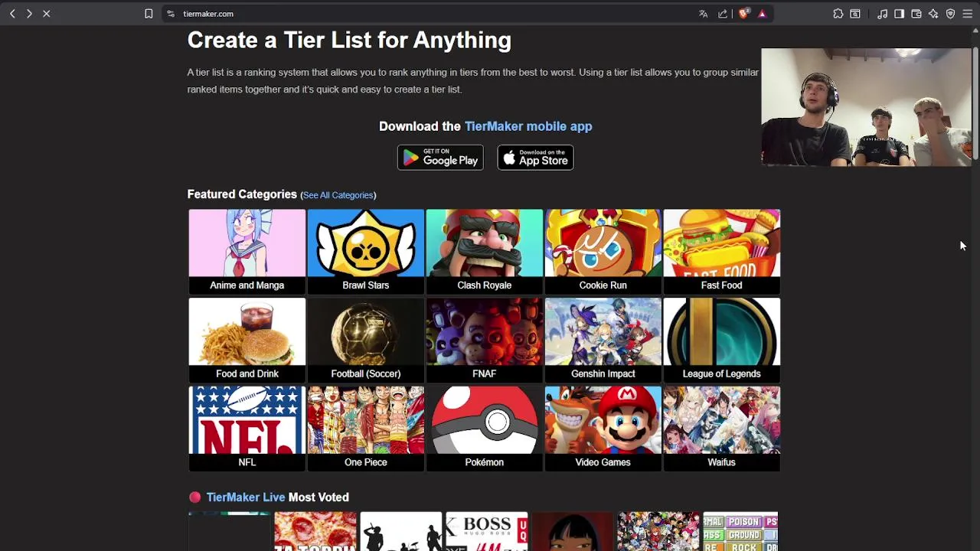Open the League of Legends category
The image size is (980, 551).
tap(721, 340)
